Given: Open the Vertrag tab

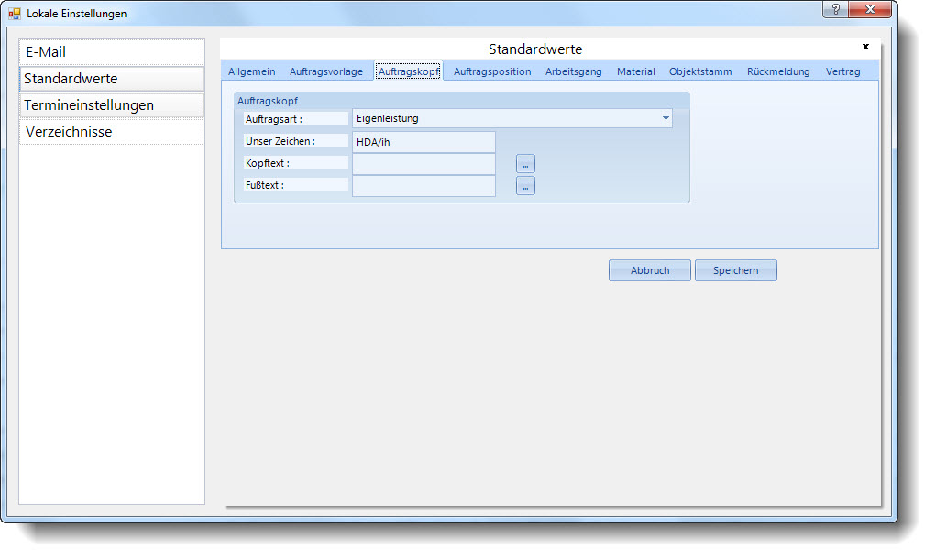Looking at the screenshot, I should [x=842, y=71].
